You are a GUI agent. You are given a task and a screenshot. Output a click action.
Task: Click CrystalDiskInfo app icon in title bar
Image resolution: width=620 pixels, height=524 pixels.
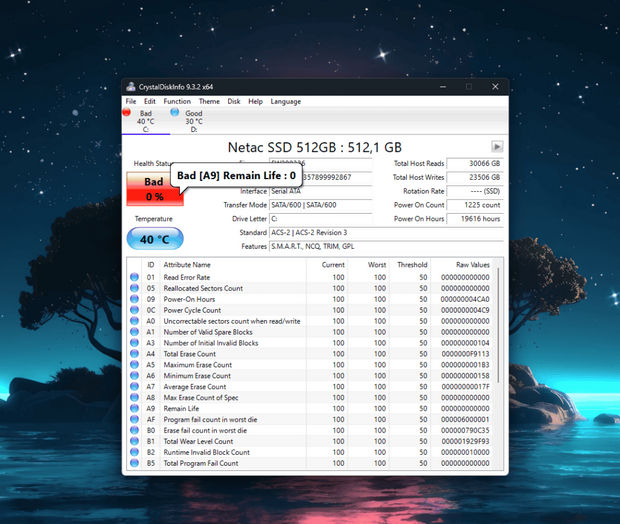tap(130, 86)
